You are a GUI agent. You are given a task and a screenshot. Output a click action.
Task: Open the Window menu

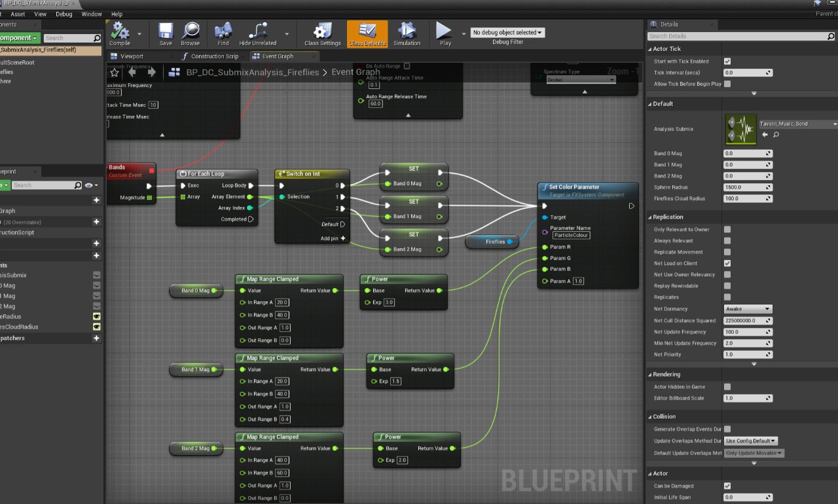click(92, 14)
